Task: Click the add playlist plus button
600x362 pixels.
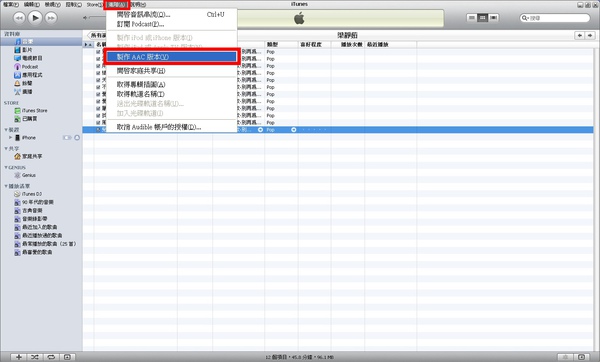Action: point(19,357)
